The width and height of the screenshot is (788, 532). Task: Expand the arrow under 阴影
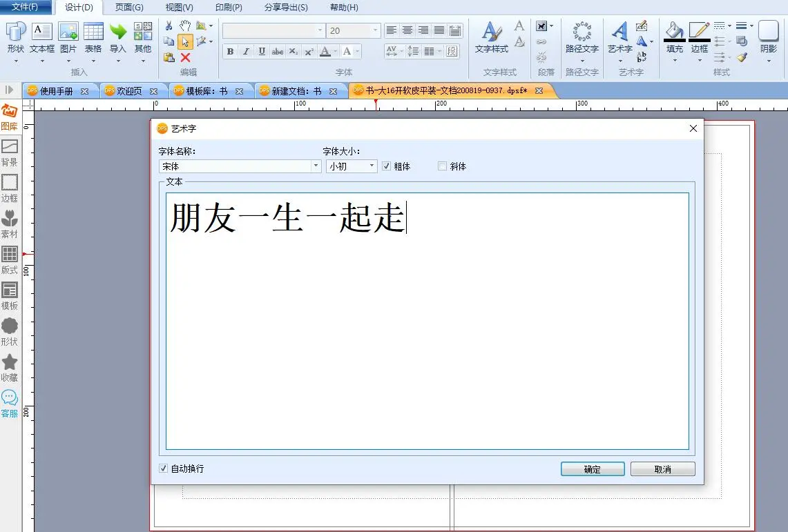(769, 61)
